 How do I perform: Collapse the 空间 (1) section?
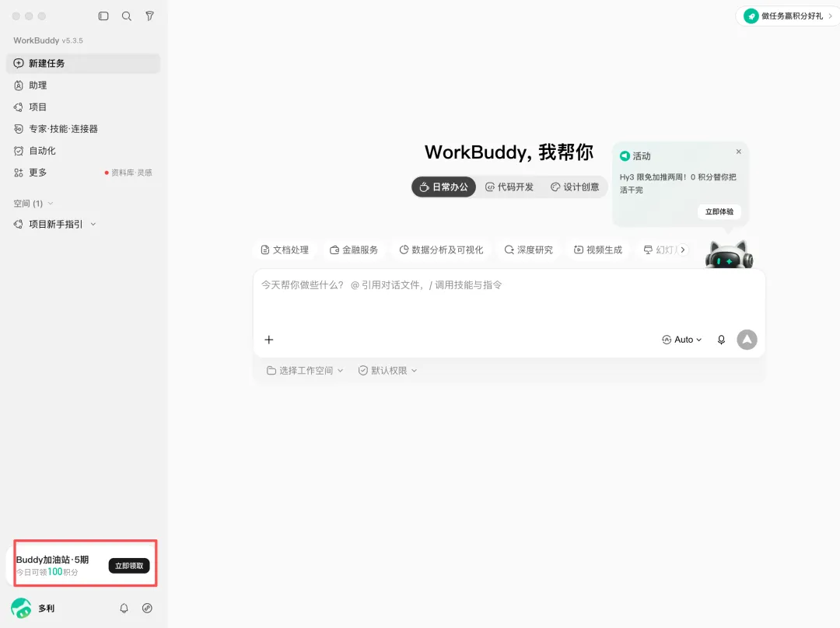[33, 204]
